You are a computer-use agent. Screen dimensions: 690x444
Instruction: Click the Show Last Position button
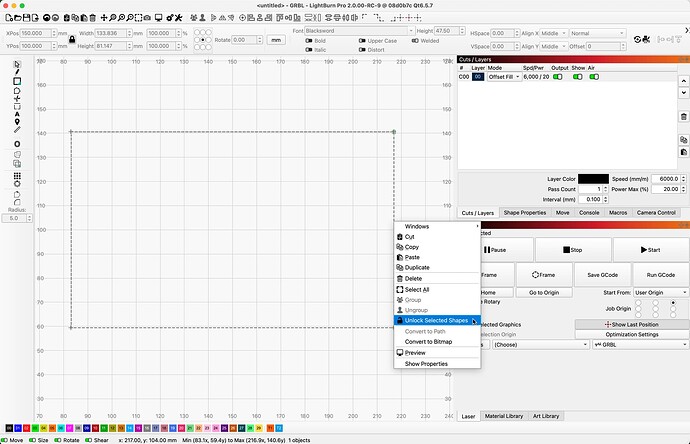[632, 324]
